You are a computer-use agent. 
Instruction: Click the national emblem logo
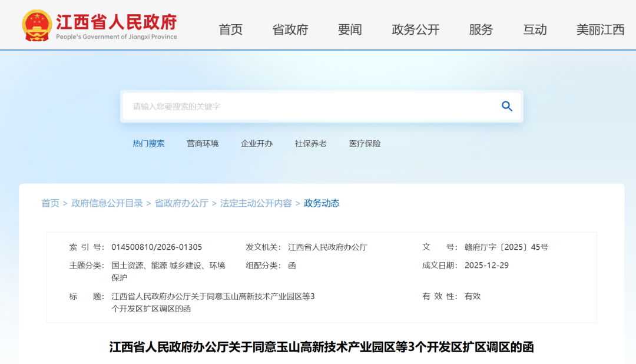(x=37, y=25)
